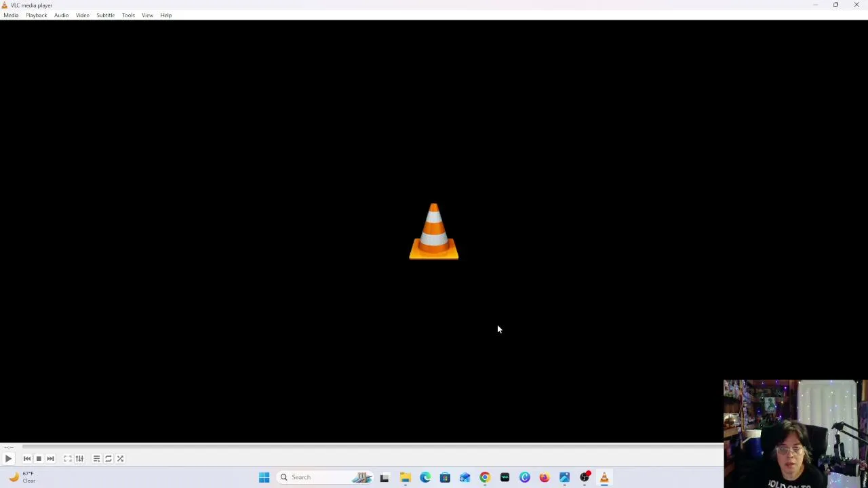Open the Video menu
868x488 pixels.
coord(82,15)
